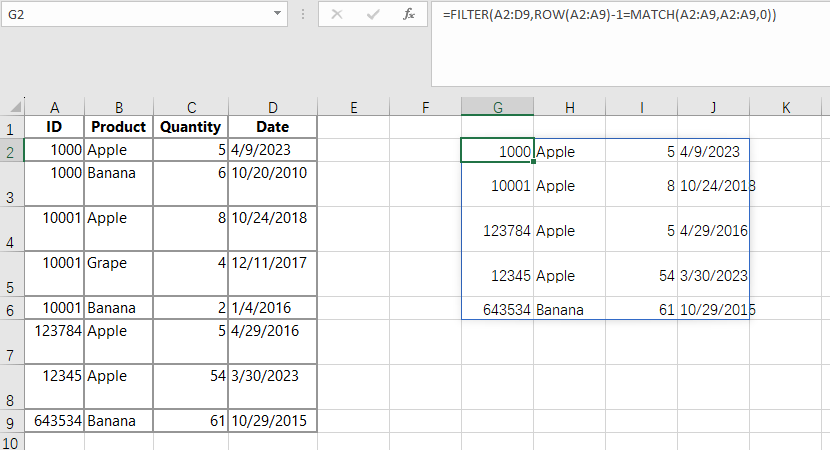The height and width of the screenshot is (450, 830).
Task: Select column C header
Action: (191, 107)
